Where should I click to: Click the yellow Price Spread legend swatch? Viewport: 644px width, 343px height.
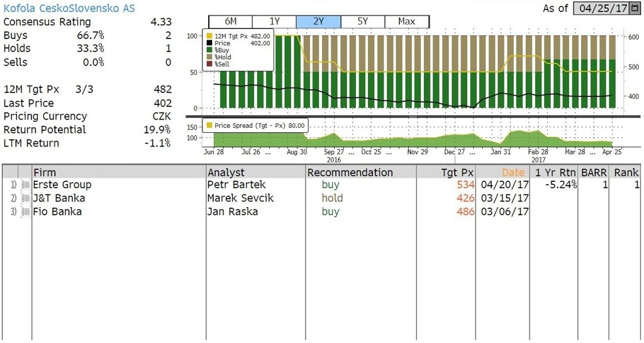(209, 126)
